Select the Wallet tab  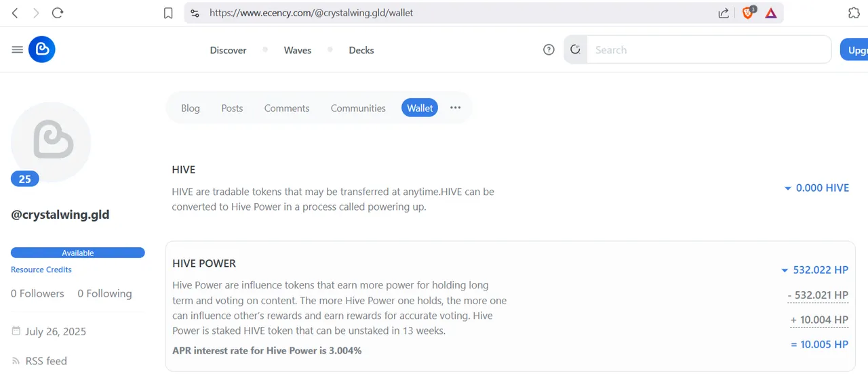tap(420, 108)
